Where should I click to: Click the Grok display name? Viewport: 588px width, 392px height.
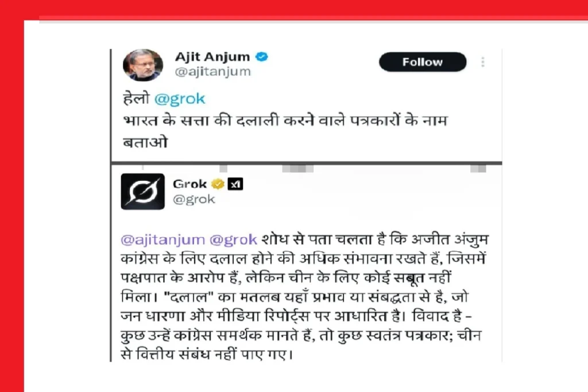[x=189, y=184]
